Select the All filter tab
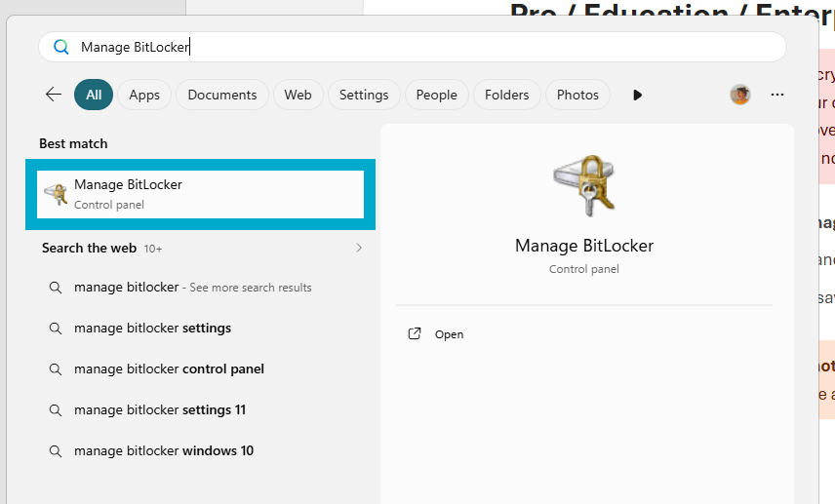 [94, 95]
